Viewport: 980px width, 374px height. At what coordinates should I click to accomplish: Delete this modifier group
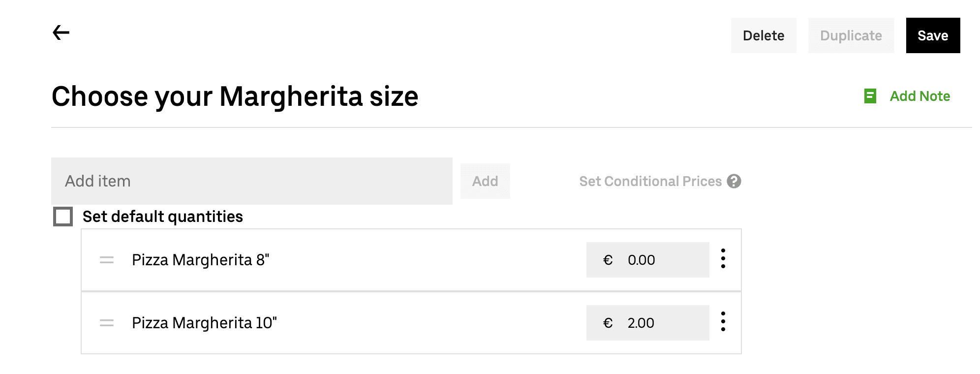[x=763, y=35]
